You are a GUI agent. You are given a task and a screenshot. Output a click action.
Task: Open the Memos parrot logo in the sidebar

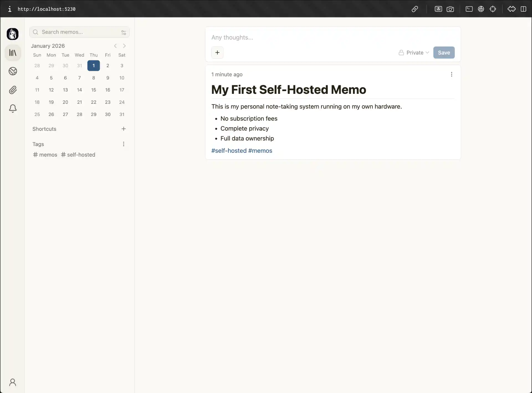point(12,34)
